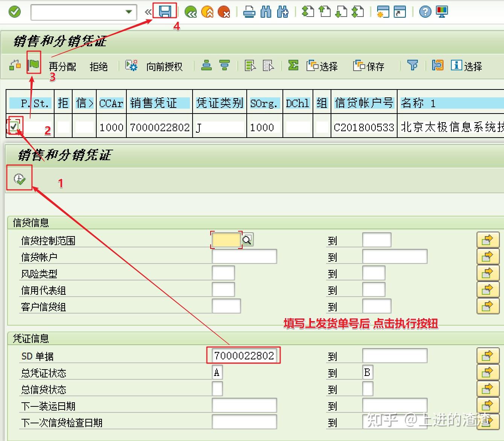
Task: Click the 再分配 button
Action: click(62, 67)
